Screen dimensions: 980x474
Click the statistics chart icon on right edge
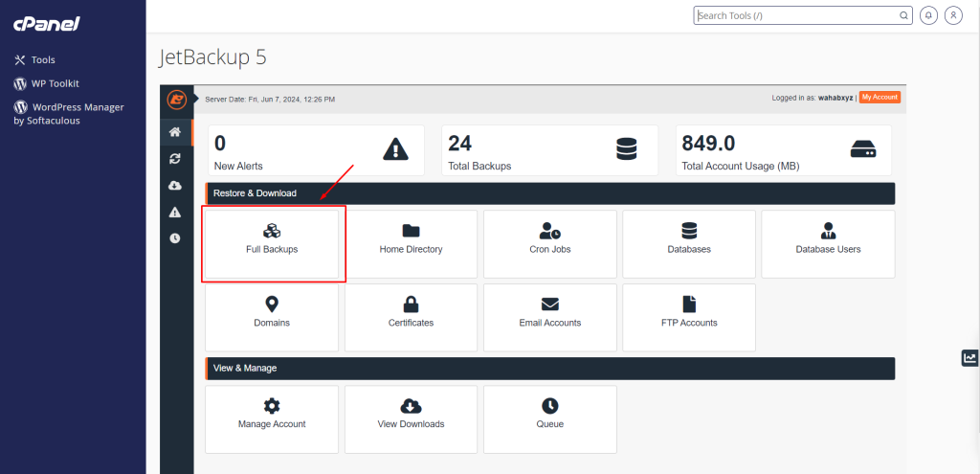(969, 358)
